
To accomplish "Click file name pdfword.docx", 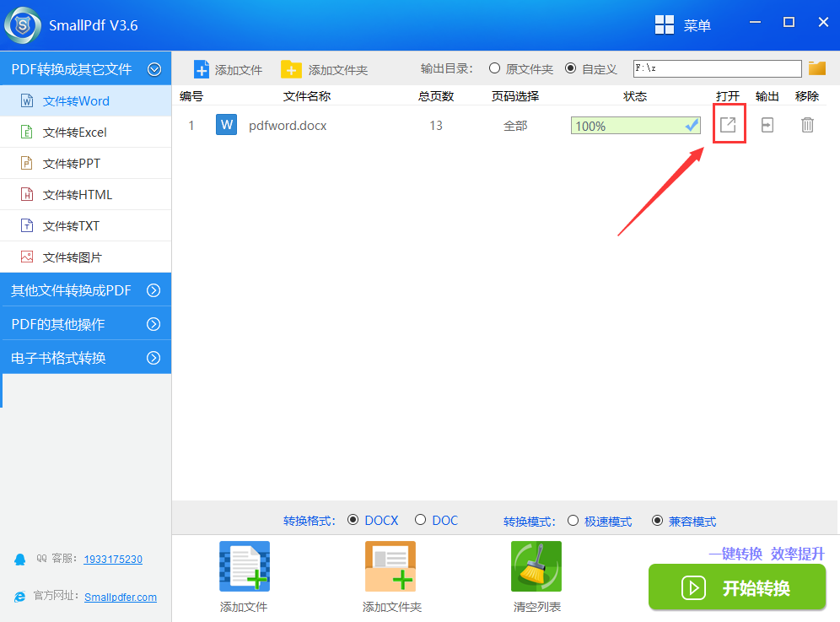I will (288, 126).
